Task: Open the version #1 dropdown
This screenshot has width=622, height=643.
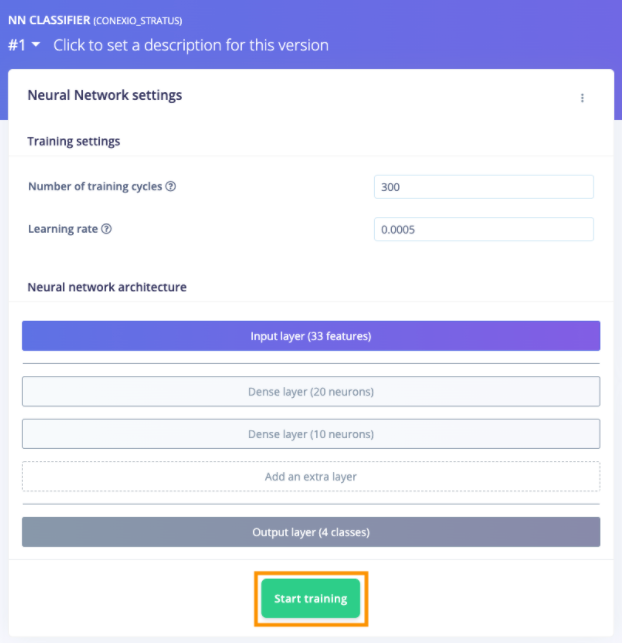Action: (x=24, y=45)
